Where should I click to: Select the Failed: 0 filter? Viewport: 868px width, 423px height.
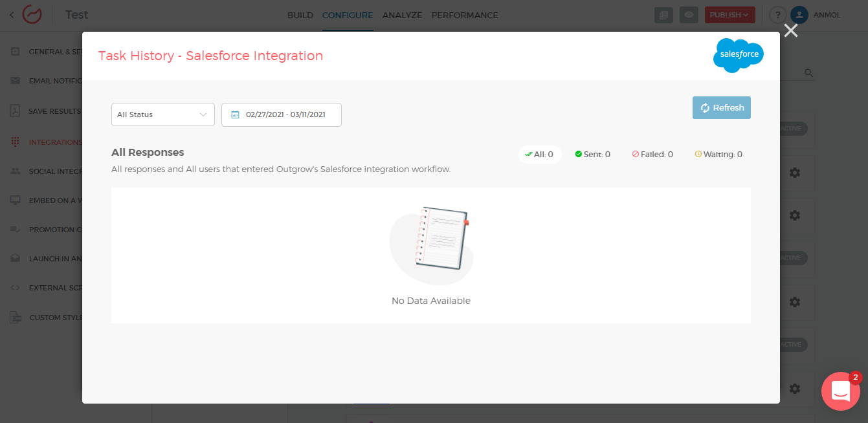pyautogui.click(x=652, y=155)
